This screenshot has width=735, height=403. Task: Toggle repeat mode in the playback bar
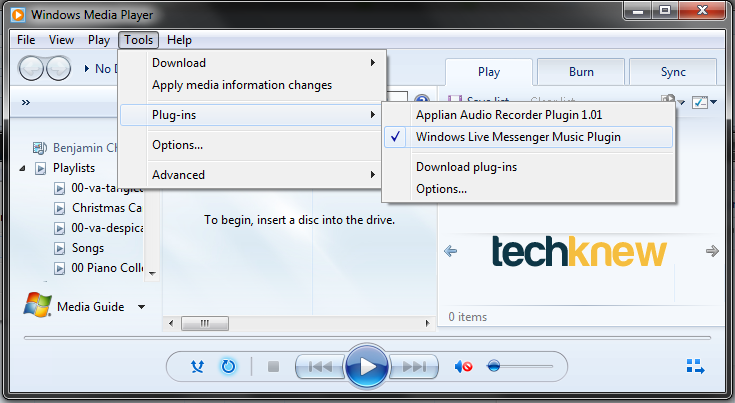[x=228, y=366]
